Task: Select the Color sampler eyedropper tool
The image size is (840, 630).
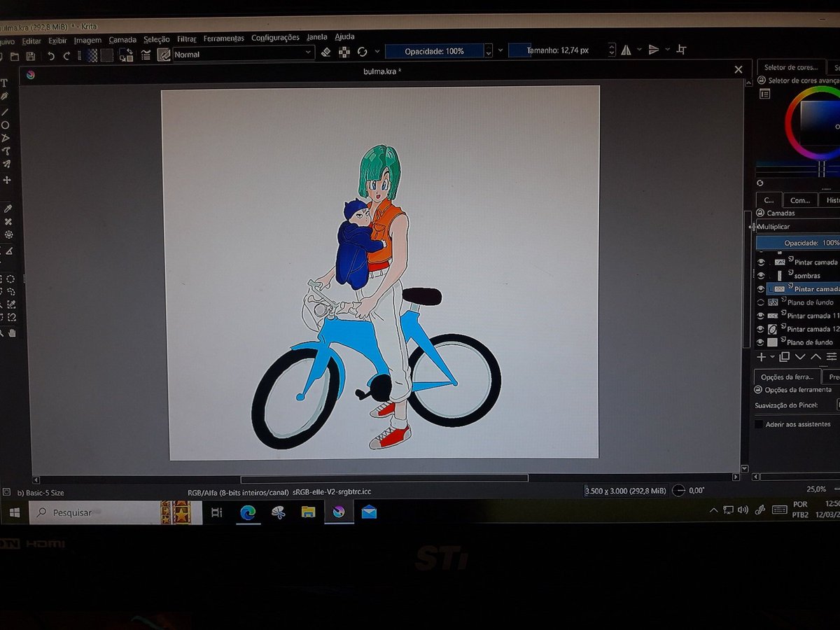Action: click(8, 209)
